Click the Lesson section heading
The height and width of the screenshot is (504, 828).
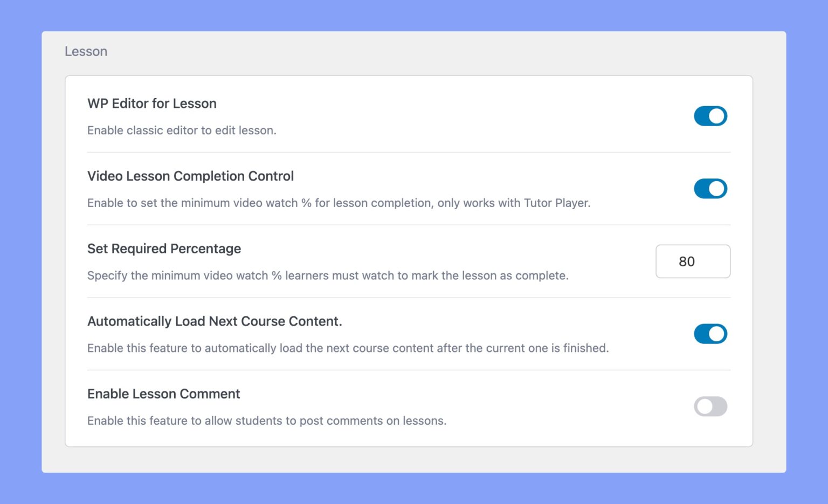click(86, 52)
